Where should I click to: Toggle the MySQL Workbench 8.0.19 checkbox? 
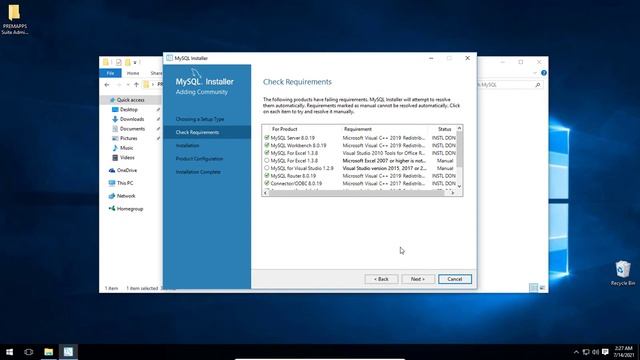(x=267, y=145)
